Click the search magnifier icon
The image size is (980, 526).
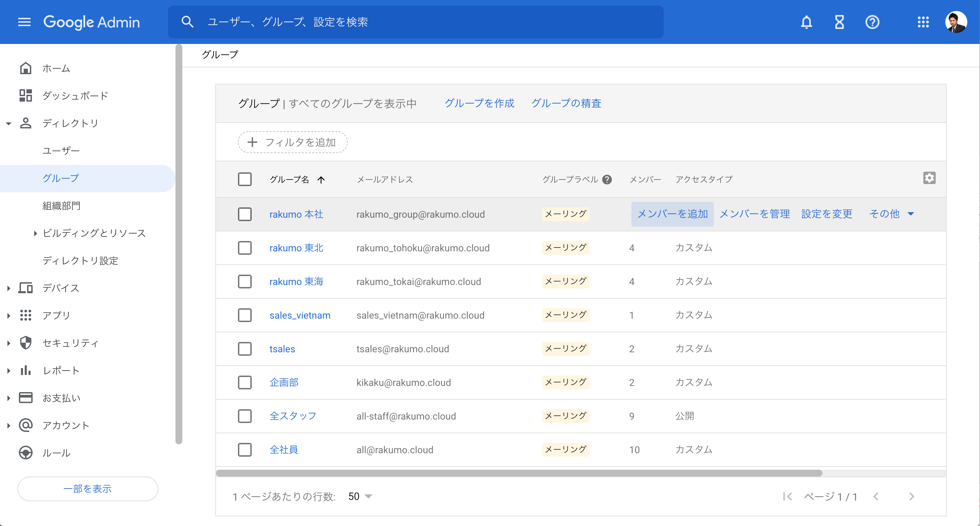coord(187,22)
